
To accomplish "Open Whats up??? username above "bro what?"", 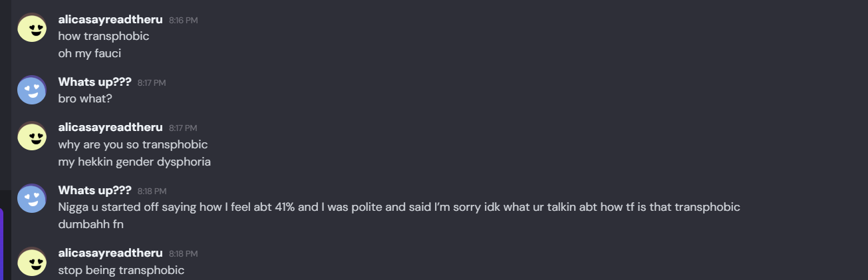I will [94, 82].
